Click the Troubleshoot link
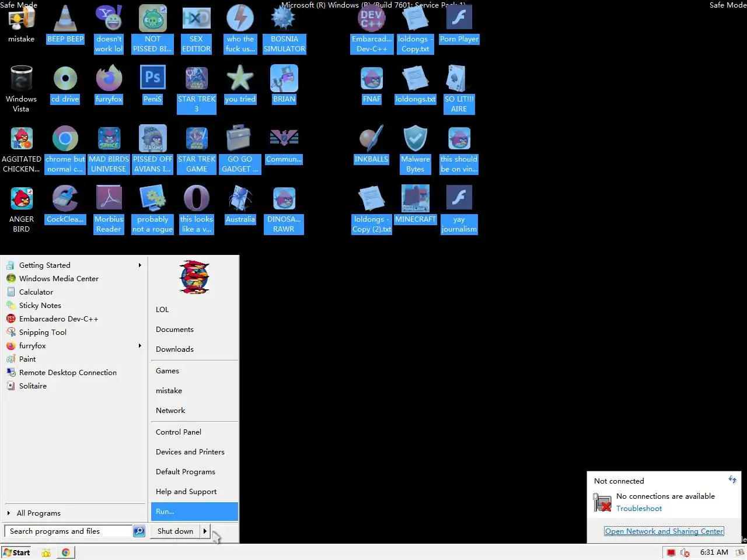 [x=639, y=509]
